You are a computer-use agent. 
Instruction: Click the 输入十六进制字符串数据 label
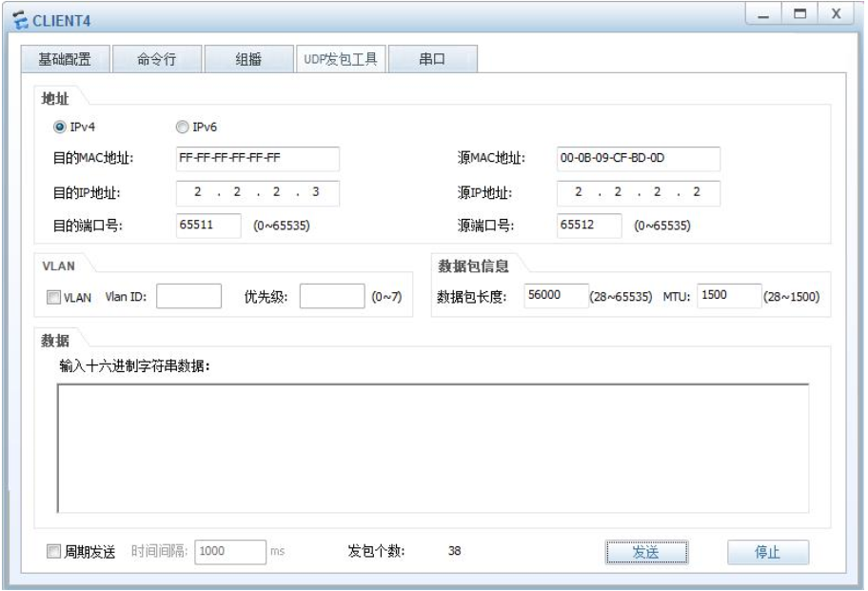click(134, 365)
